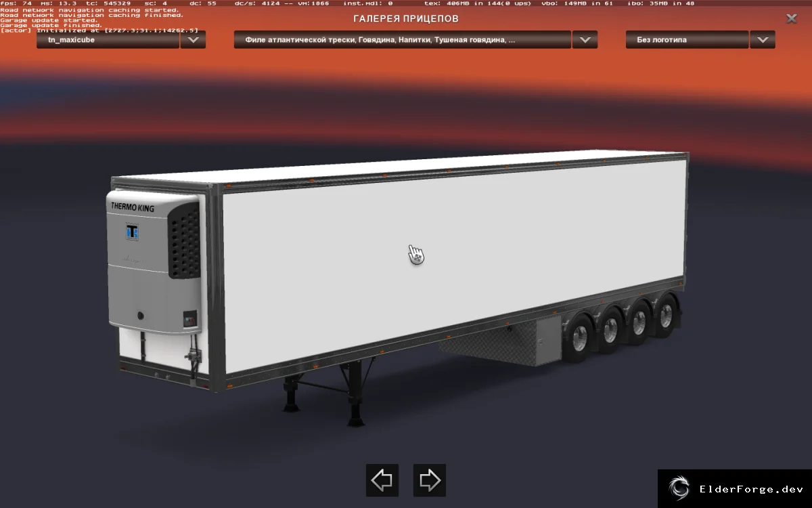Select the tn_maxicube trailer model field
The width and height of the screenshot is (812, 508).
tap(108, 40)
